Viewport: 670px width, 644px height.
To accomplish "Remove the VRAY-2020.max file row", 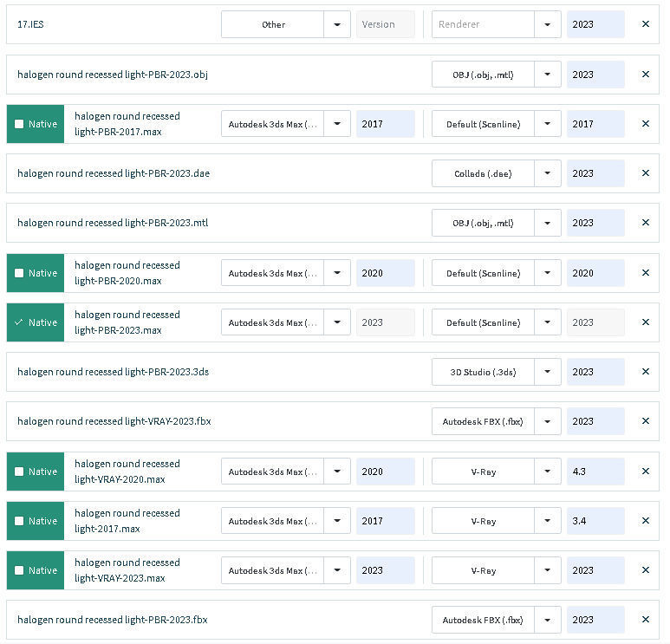I will pyautogui.click(x=645, y=472).
